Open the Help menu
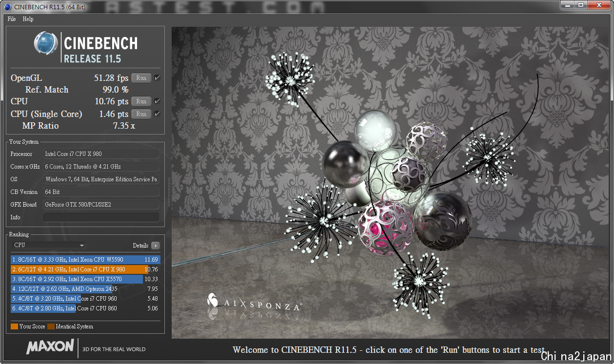 (28, 19)
